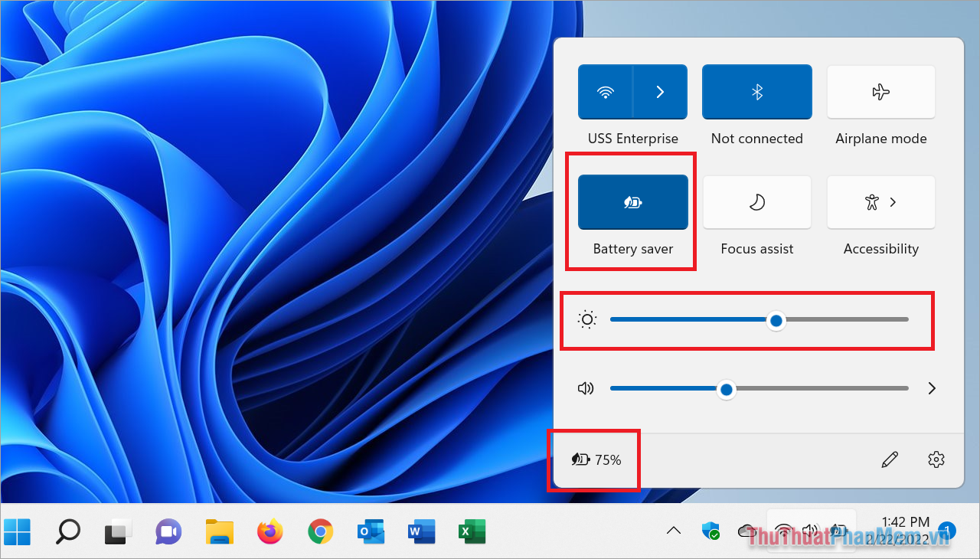980x559 pixels.
Task: Open Focus assist from quick settings
Action: pos(756,202)
